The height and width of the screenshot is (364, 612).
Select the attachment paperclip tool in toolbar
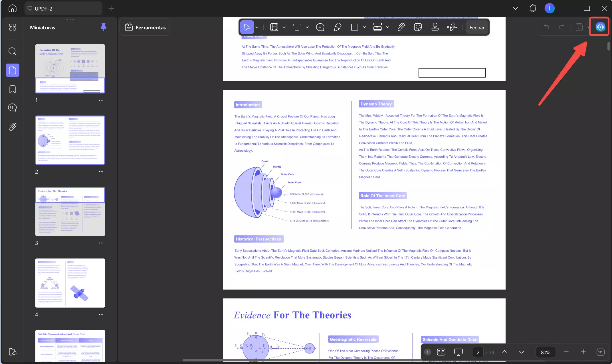401,27
